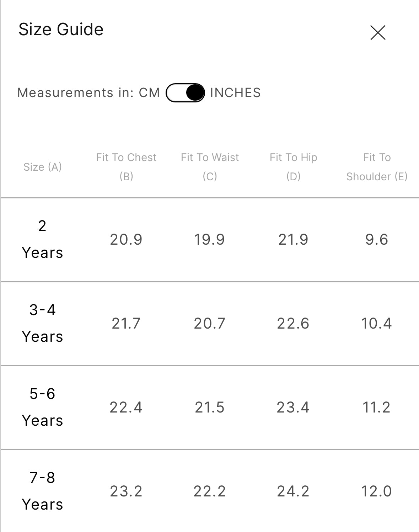Image resolution: width=419 pixels, height=532 pixels.
Task: Select the INCHES unit label
Action: click(x=235, y=93)
